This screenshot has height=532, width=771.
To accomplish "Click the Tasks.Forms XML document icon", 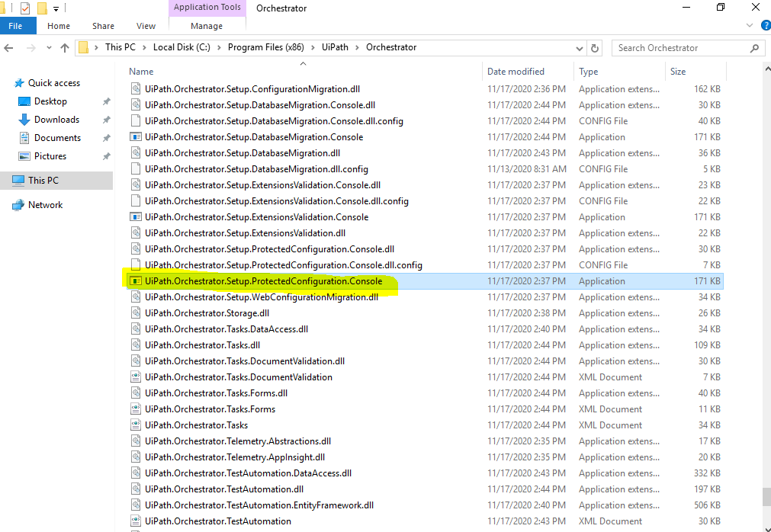I will pos(136,409).
